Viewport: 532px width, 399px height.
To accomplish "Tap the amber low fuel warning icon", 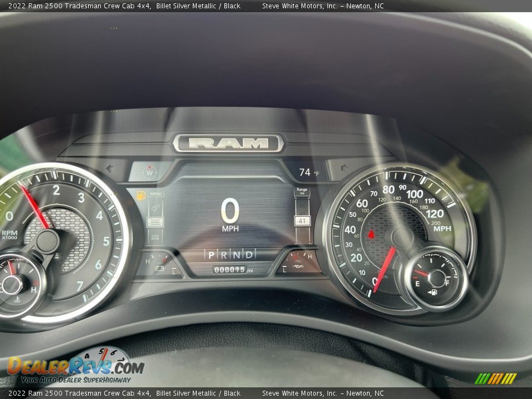I will pyautogui.click(x=141, y=195).
